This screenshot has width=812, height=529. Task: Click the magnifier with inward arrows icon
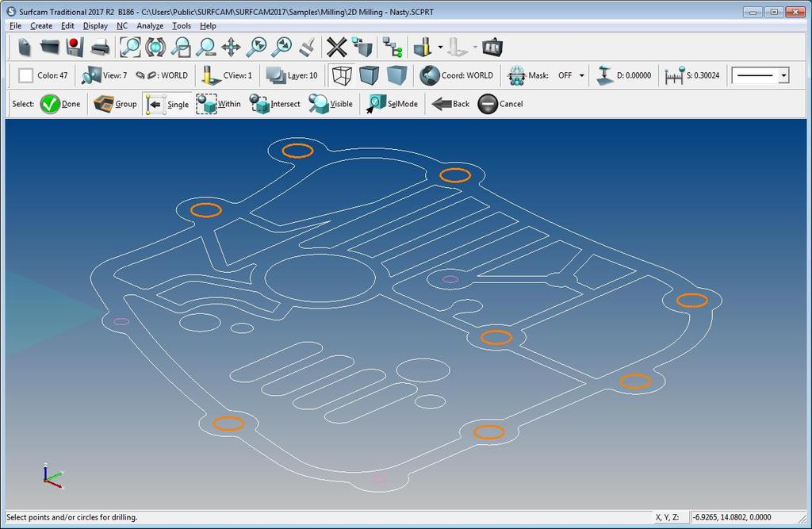(256, 47)
